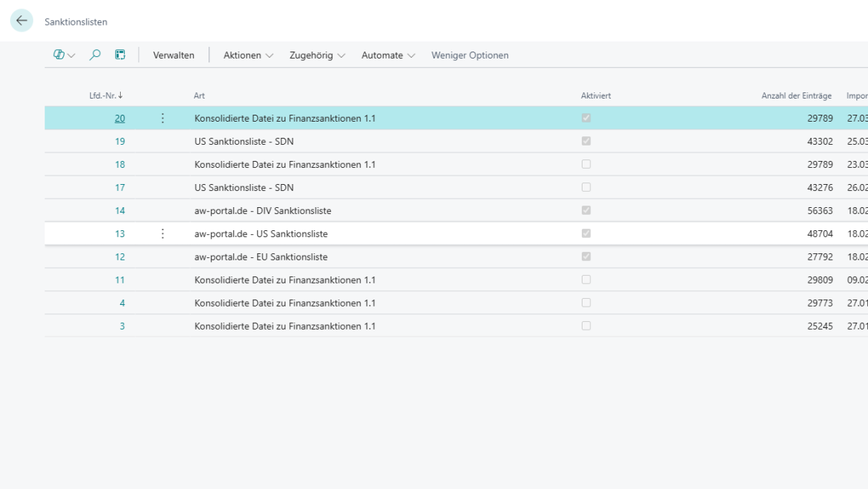Click Anzahl der Einträge column header

click(796, 95)
